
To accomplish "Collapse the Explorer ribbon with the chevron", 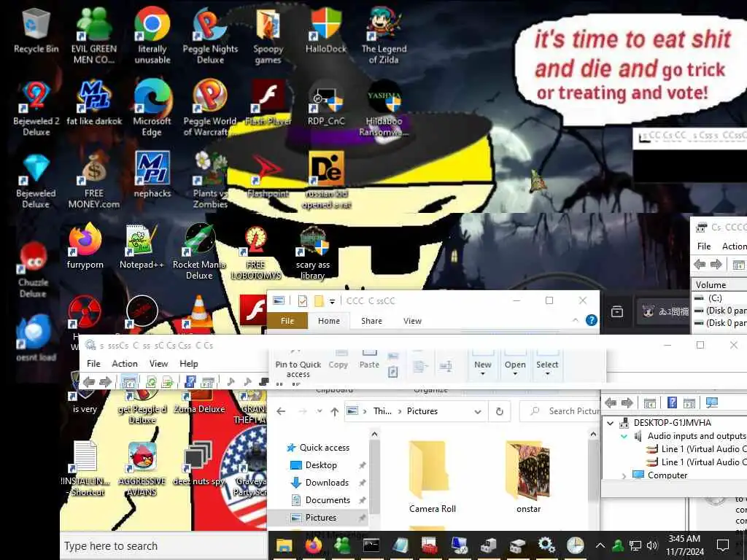I will point(576,320).
